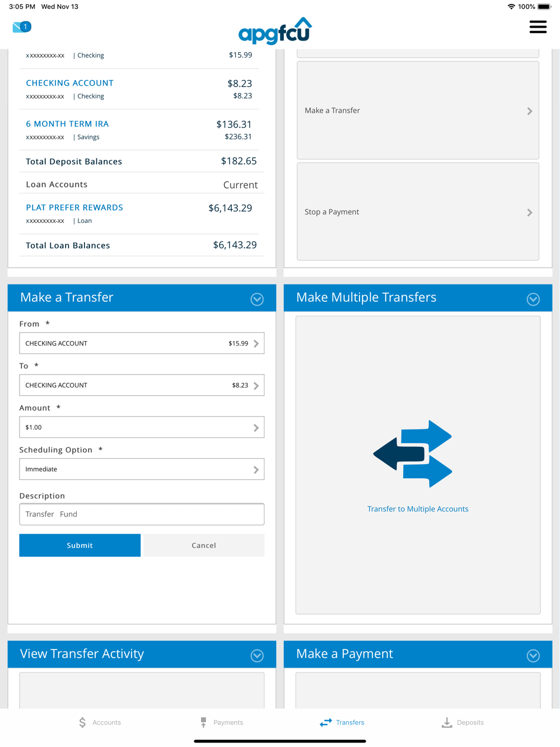The image size is (560, 747).
Task: Open the From account selector
Action: [142, 343]
